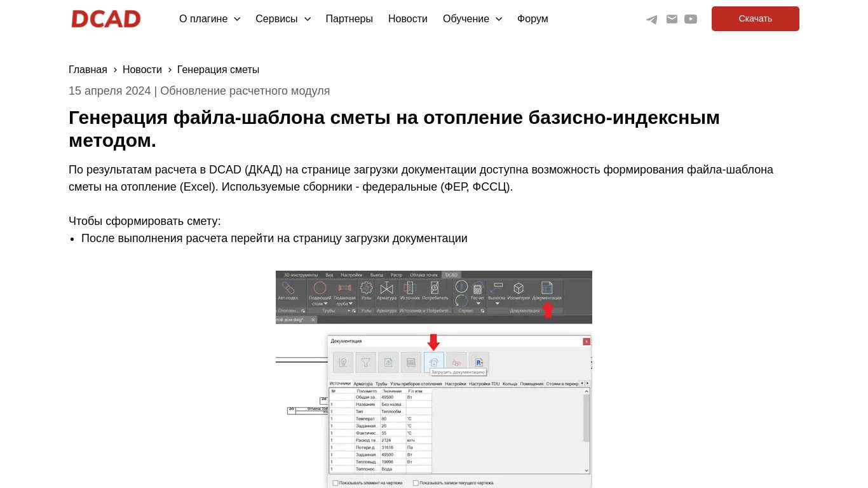Open the embedded DCAD documentation screenshot
The width and height of the screenshot is (868, 488).
click(434, 379)
